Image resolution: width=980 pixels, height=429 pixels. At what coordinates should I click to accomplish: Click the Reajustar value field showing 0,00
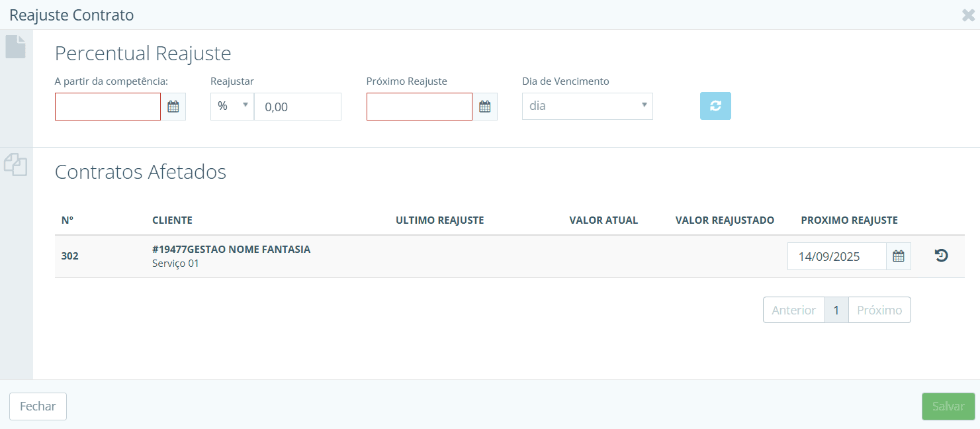coord(298,107)
